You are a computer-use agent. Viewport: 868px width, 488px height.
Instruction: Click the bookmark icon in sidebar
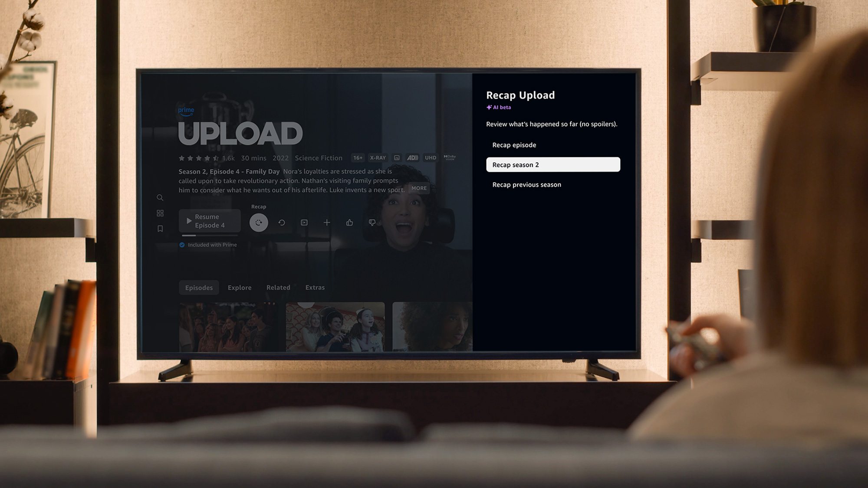coord(160,229)
